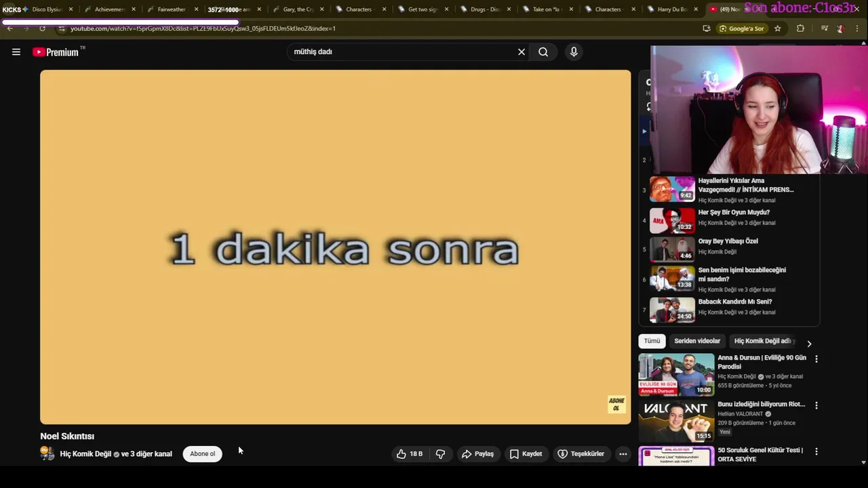Play playlist video Oray Bey Yılbaşı Özel

tap(729, 248)
